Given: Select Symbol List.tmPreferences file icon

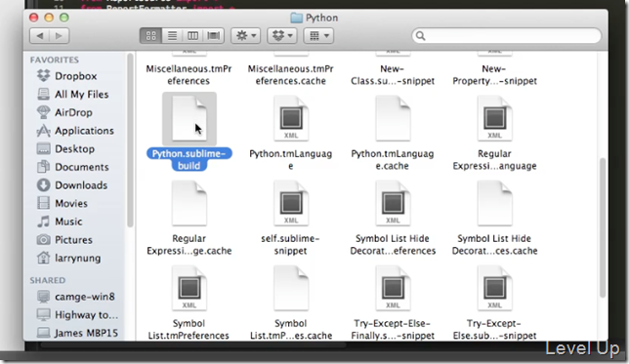Looking at the screenshot, I should [x=189, y=289].
